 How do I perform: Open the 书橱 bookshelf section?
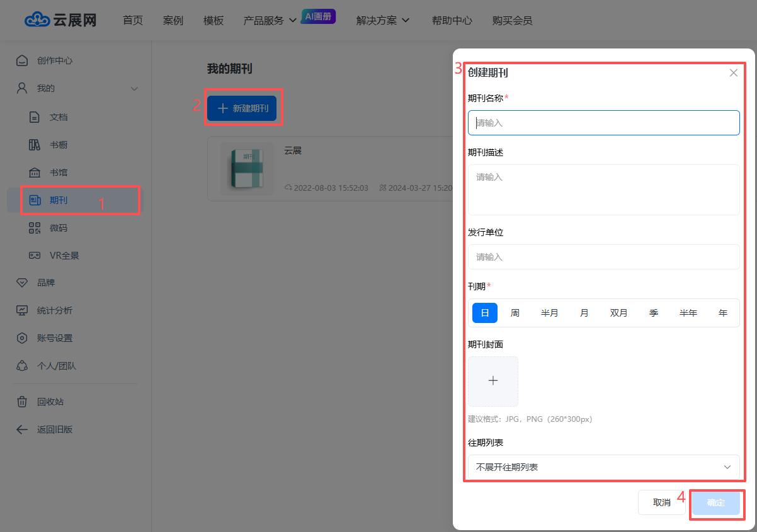point(58,145)
